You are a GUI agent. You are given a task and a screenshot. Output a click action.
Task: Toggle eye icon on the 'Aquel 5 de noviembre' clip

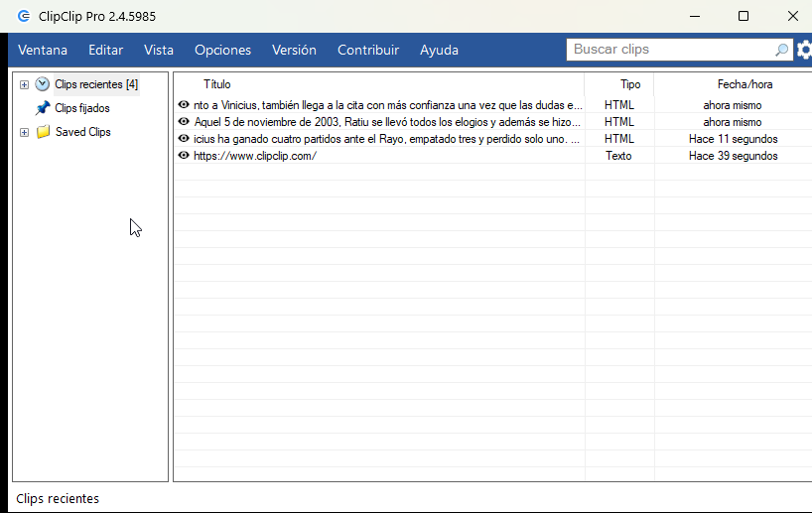click(x=184, y=122)
